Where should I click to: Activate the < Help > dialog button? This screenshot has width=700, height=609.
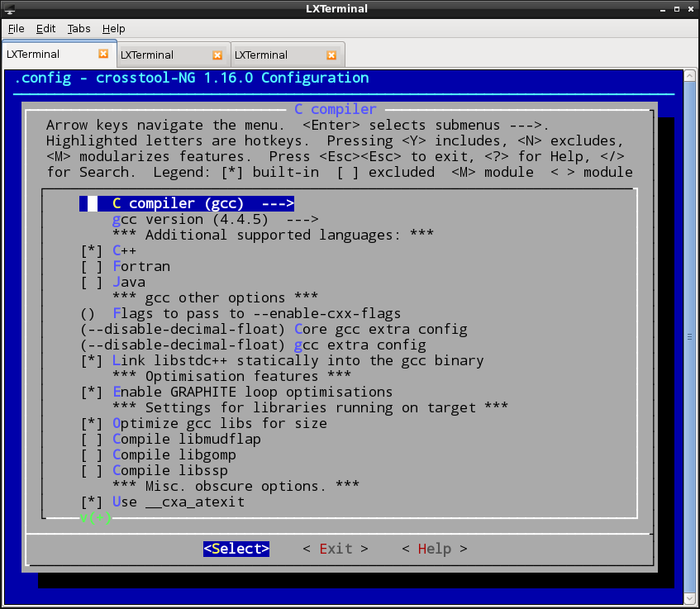pyautogui.click(x=435, y=549)
